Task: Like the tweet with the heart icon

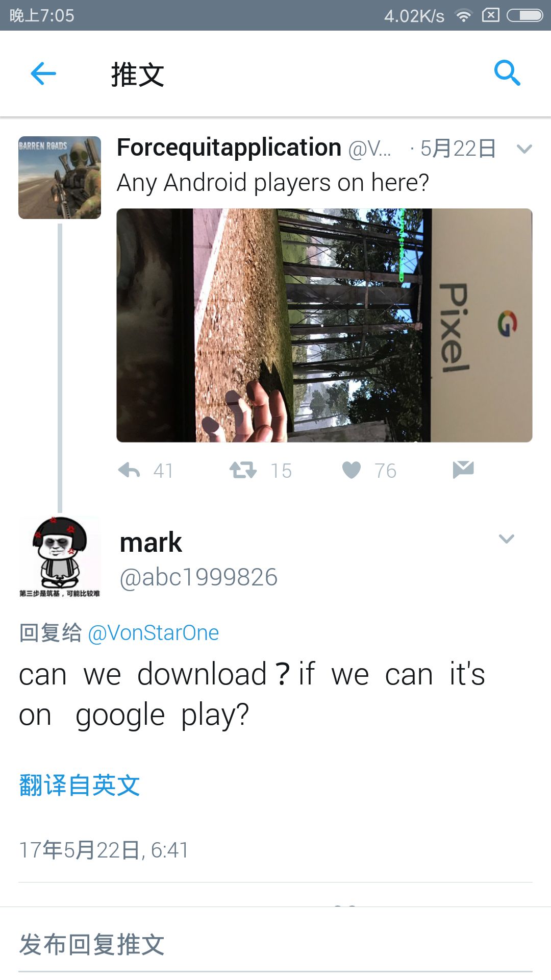Action: click(x=352, y=470)
